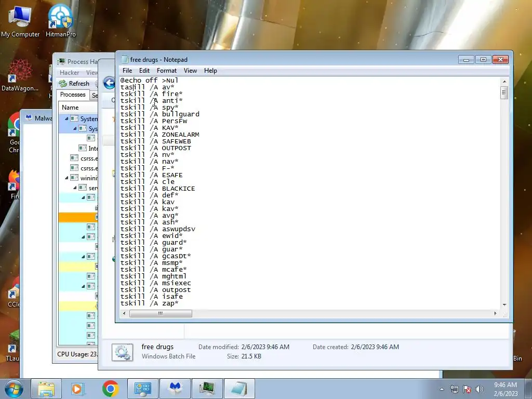
Task: Click horizontal scrollbar left arrow in Notepad
Action: 124,313
